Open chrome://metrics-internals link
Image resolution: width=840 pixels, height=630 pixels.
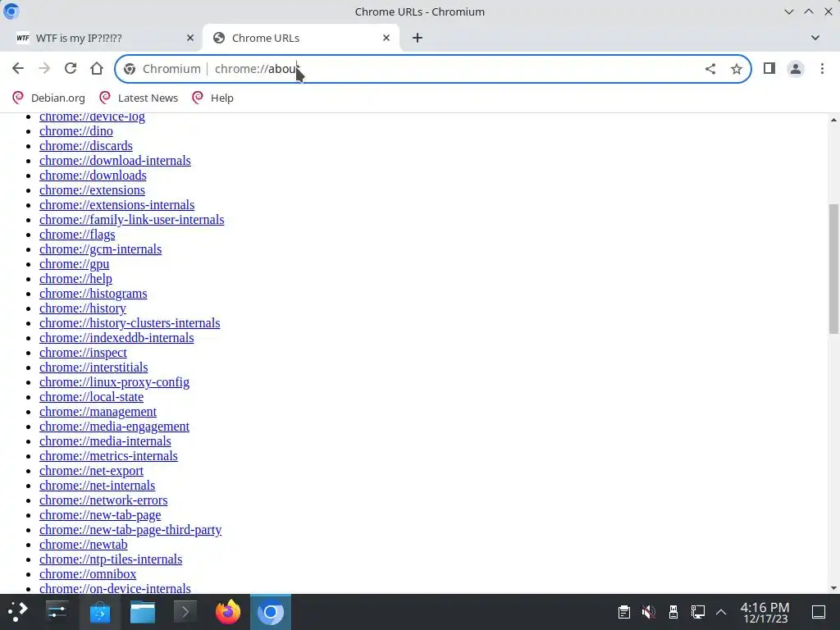coord(108,456)
